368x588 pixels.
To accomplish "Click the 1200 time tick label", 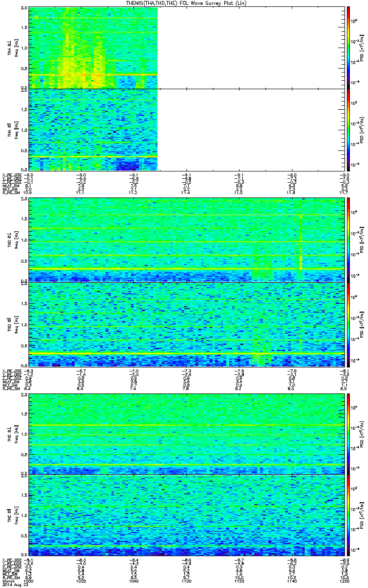I will point(344,581).
